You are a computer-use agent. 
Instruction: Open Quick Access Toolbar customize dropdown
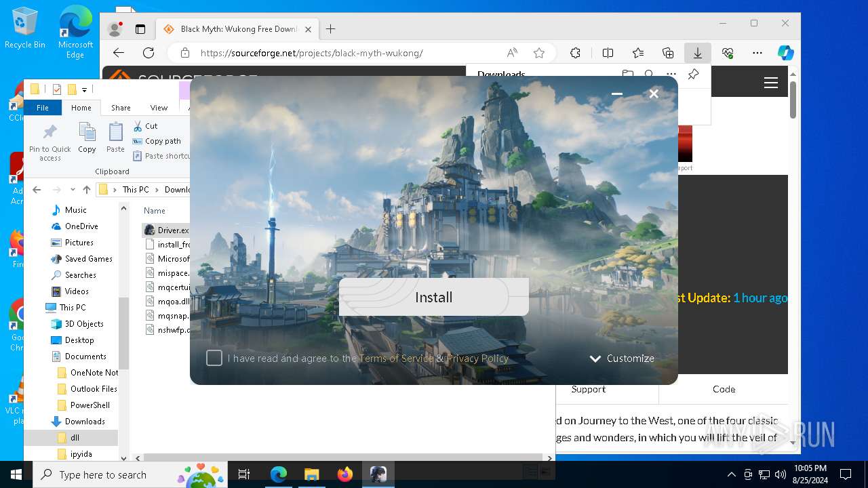[85, 89]
